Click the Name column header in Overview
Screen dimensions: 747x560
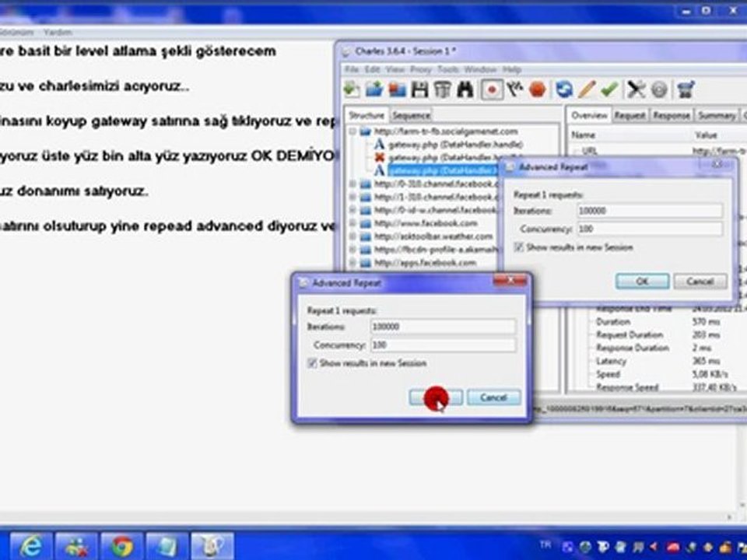(583, 135)
